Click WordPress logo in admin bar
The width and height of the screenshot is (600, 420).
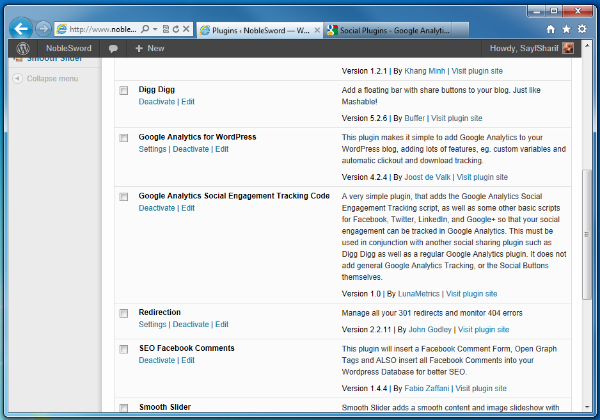click(23, 48)
